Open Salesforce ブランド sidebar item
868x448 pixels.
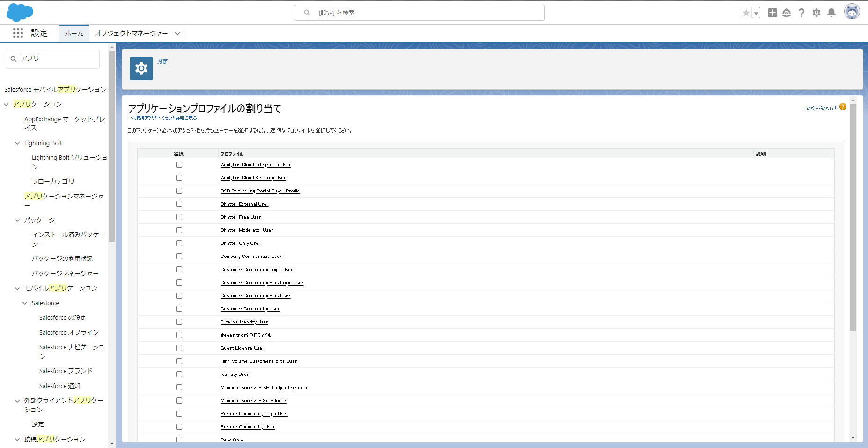[x=66, y=371]
